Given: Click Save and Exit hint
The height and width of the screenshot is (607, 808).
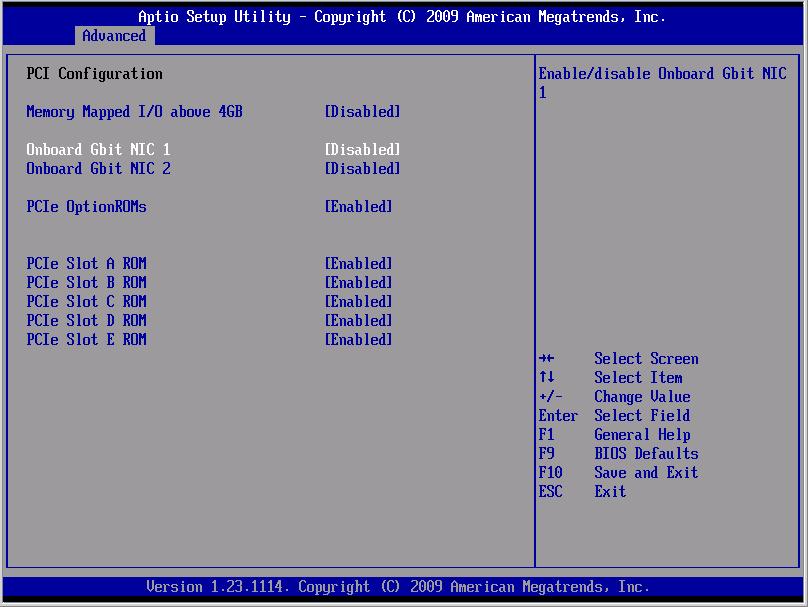Looking at the screenshot, I should tap(646, 473).
